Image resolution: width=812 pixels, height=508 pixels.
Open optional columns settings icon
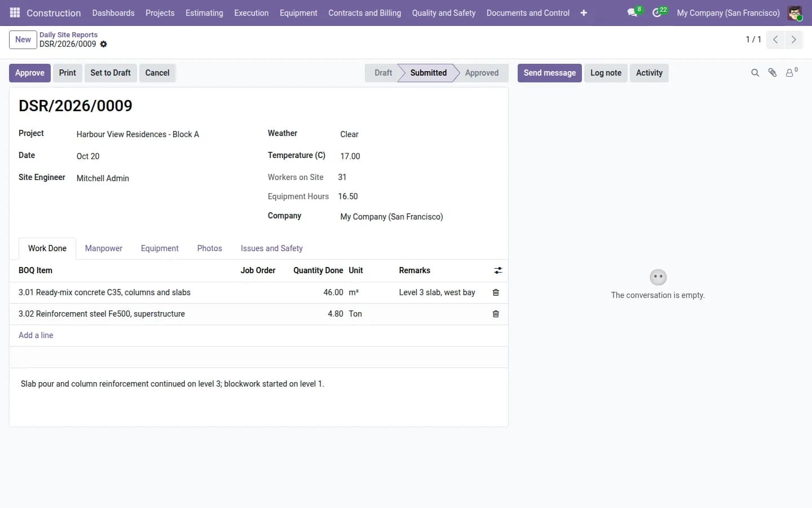pos(498,270)
